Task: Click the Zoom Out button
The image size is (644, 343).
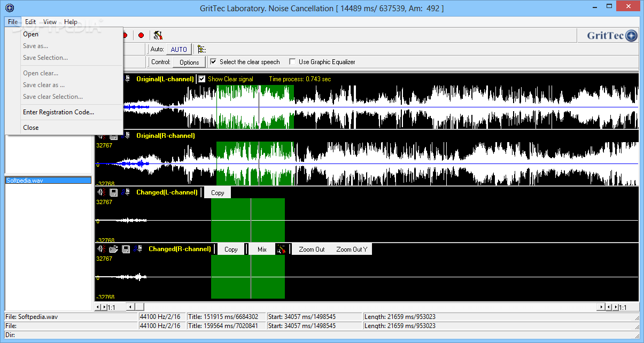Action: (312, 250)
